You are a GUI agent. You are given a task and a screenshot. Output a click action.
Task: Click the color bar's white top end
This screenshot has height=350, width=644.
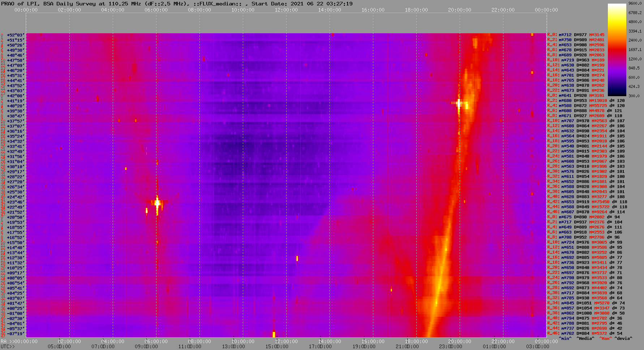[x=617, y=5]
